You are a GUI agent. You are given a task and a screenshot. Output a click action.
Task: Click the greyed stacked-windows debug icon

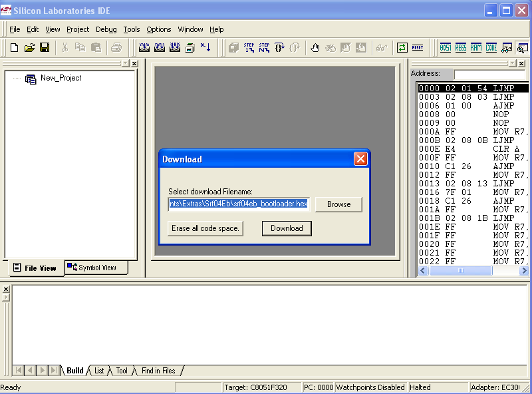234,47
